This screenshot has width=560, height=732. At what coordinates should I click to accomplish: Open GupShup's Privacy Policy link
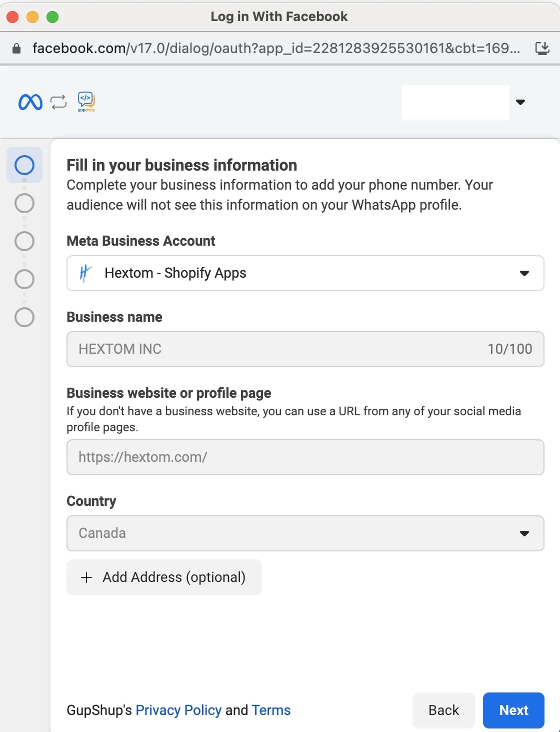pyautogui.click(x=178, y=710)
